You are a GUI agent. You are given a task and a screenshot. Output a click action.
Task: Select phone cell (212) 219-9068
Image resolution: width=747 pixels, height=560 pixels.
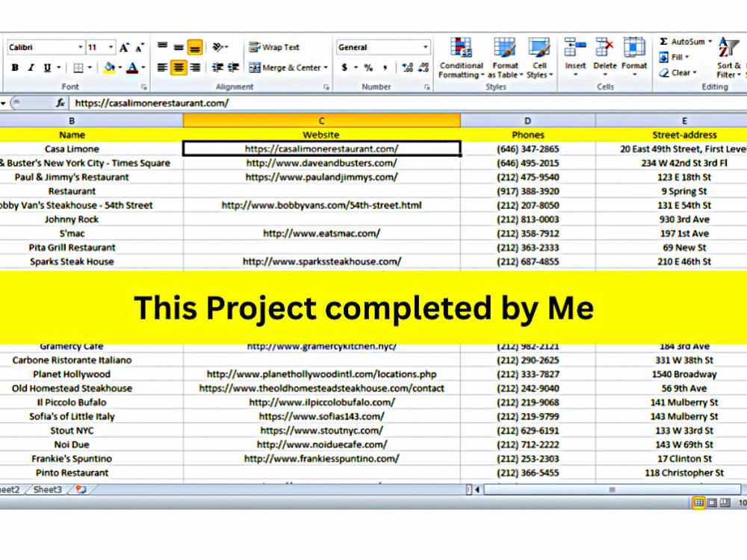[528, 402]
